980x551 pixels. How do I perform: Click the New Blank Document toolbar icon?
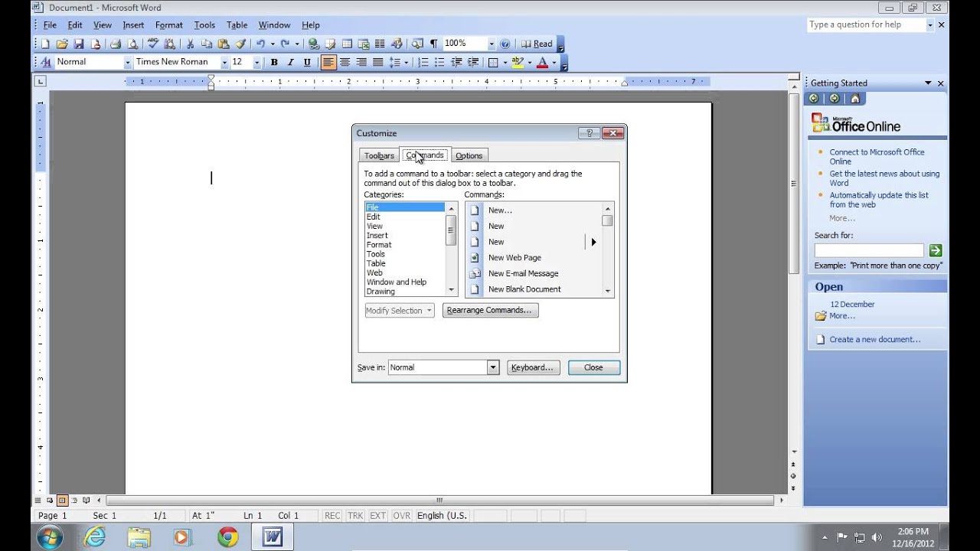click(45, 44)
